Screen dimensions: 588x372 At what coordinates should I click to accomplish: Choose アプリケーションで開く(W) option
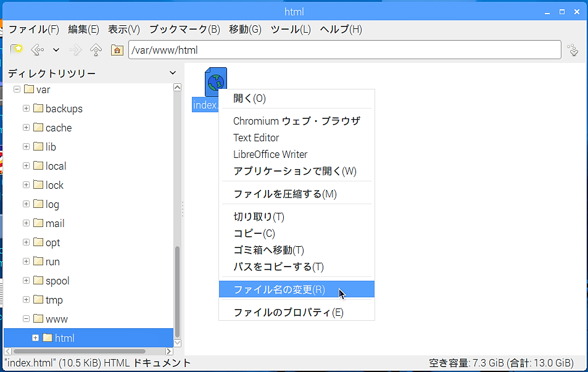297,171
